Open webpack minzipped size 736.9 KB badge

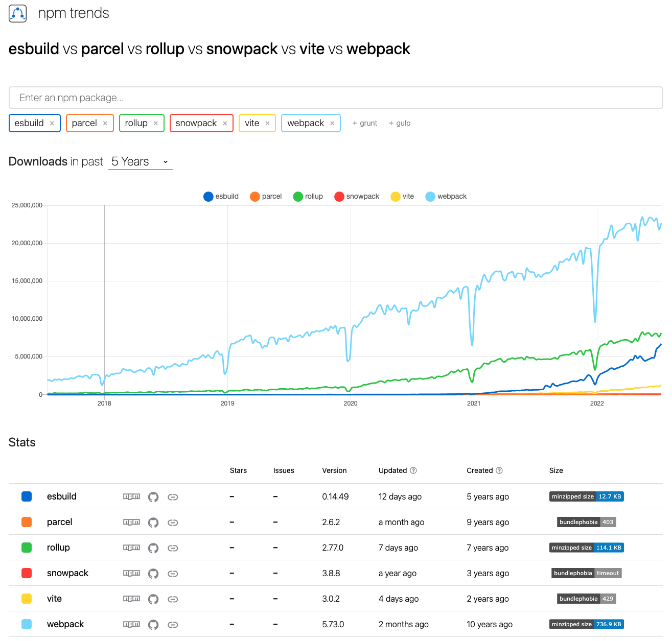point(587,624)
